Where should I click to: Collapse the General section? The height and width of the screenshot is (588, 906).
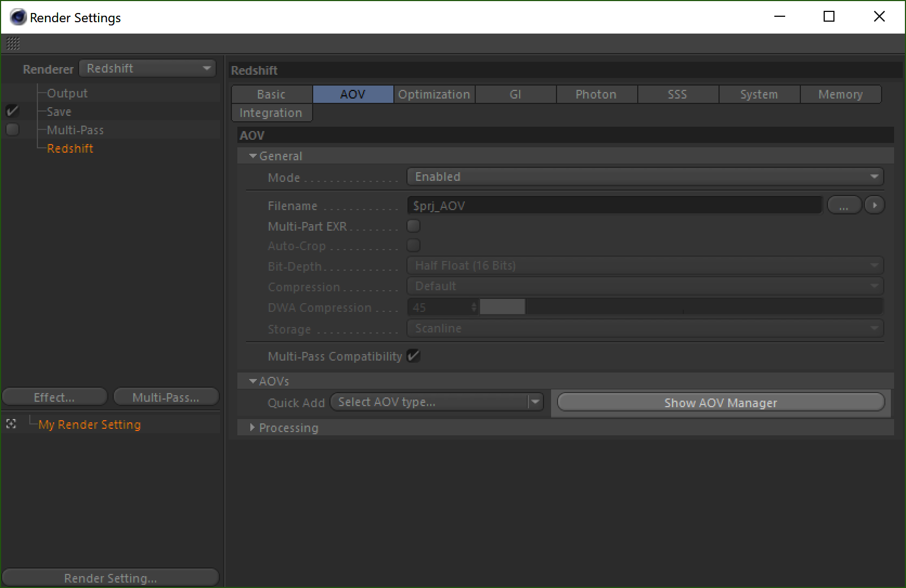coord(253,156)
